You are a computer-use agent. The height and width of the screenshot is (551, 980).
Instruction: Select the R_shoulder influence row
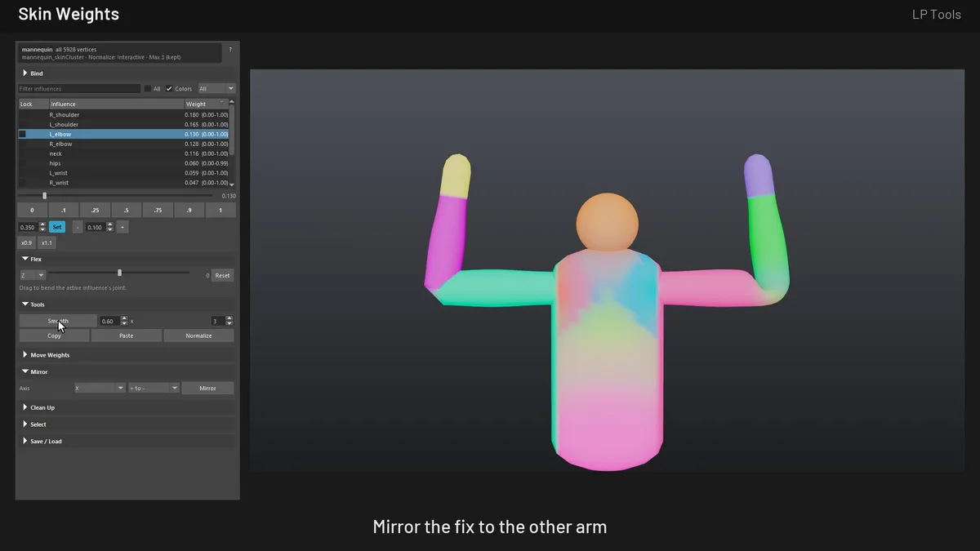[x=123, y=115]
